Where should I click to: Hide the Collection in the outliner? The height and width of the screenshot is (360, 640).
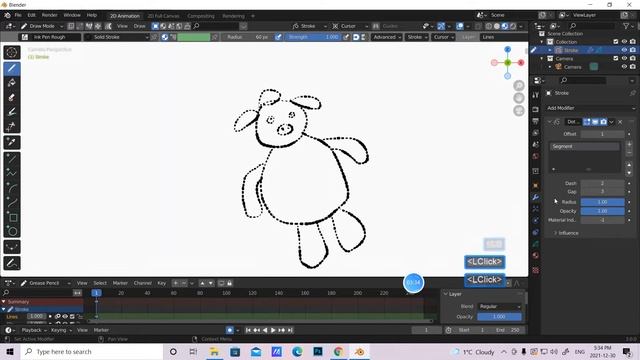[x=624, y=42]
